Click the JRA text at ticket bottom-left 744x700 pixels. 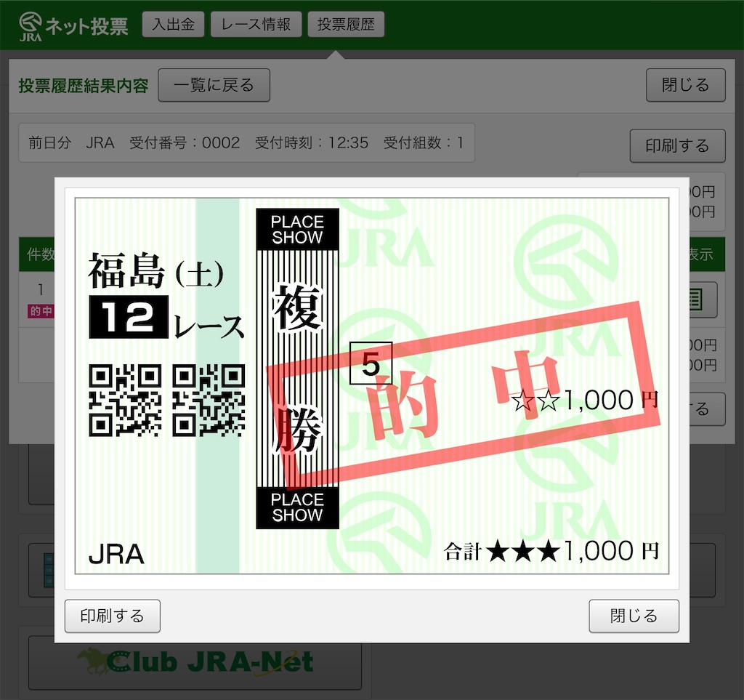(116, 555)
